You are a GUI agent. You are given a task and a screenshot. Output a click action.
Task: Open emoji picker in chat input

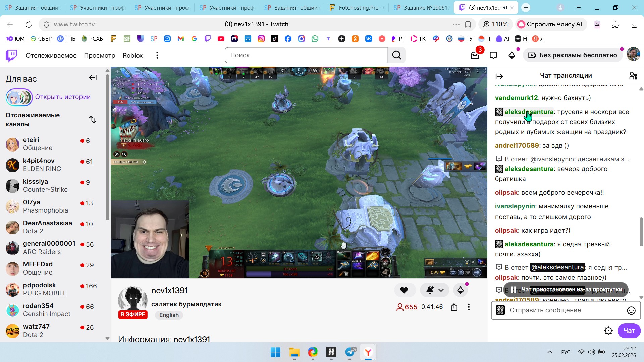[x=631, y=310]
